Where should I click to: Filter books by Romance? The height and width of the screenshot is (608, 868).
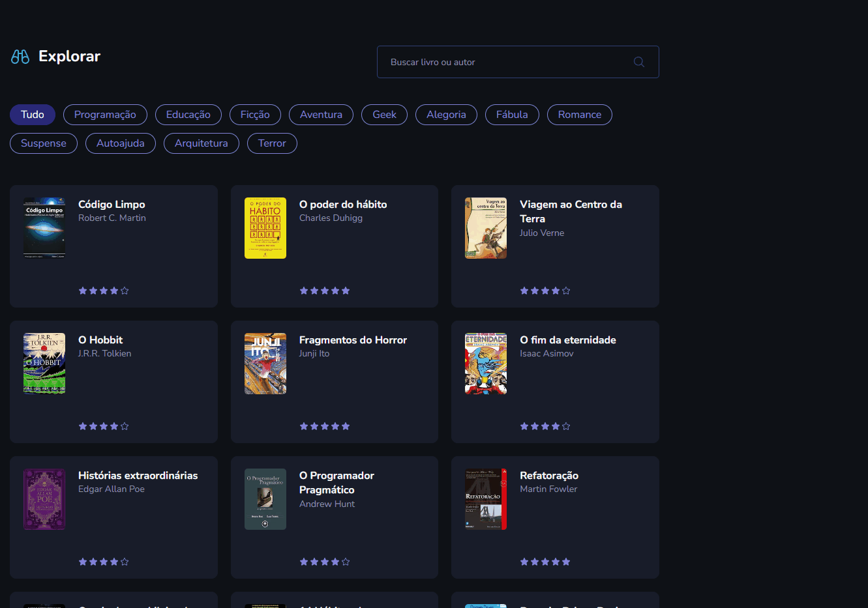point(580,115)
